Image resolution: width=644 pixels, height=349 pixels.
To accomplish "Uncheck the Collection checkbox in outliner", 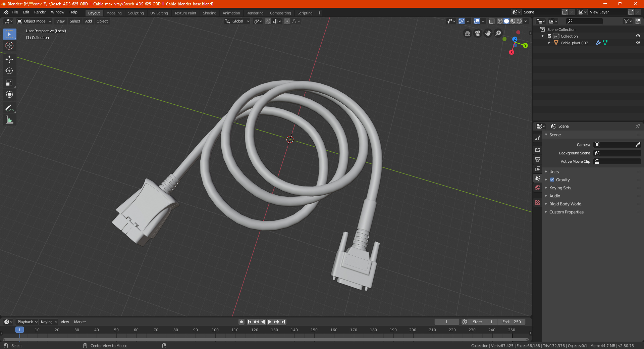I will click(549, 36).
